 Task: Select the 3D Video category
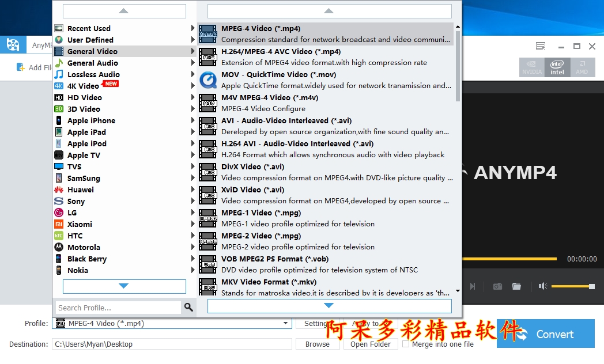[x=124, y=109]
